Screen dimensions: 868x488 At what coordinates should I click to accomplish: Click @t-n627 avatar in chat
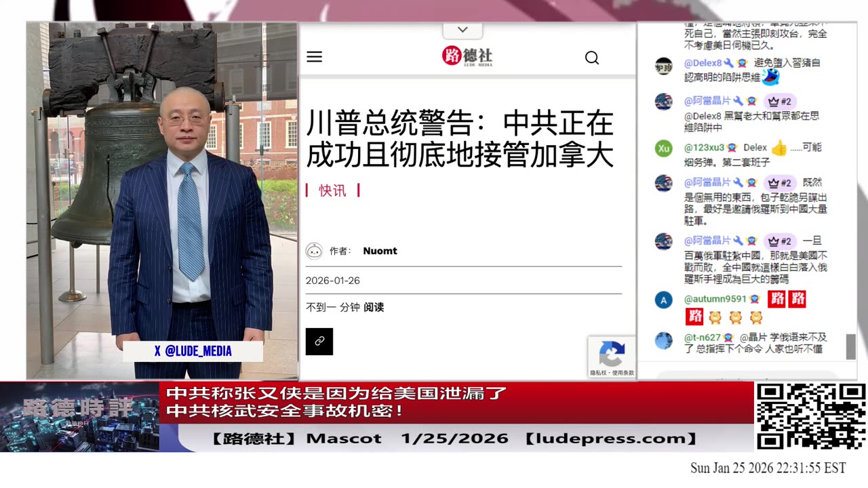[664, 340]
